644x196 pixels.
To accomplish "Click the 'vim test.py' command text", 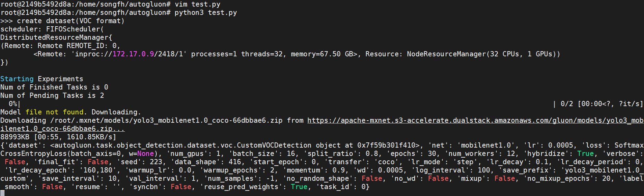I will click(197, 4).
